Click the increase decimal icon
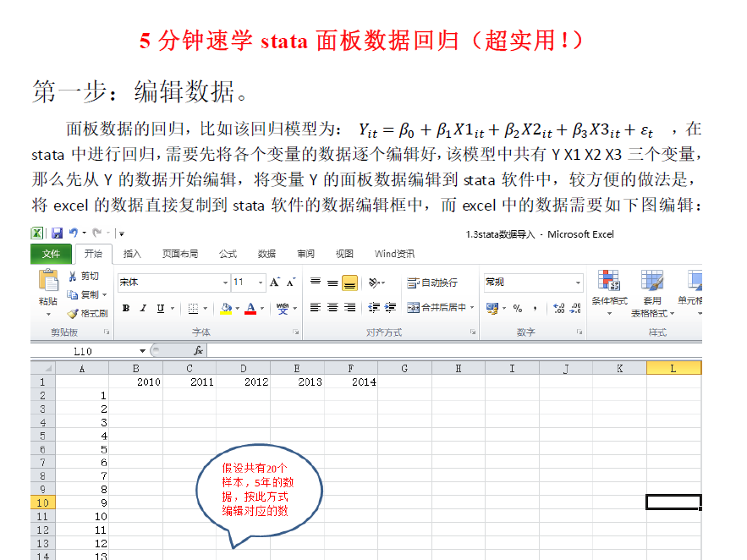 [559, 309]
